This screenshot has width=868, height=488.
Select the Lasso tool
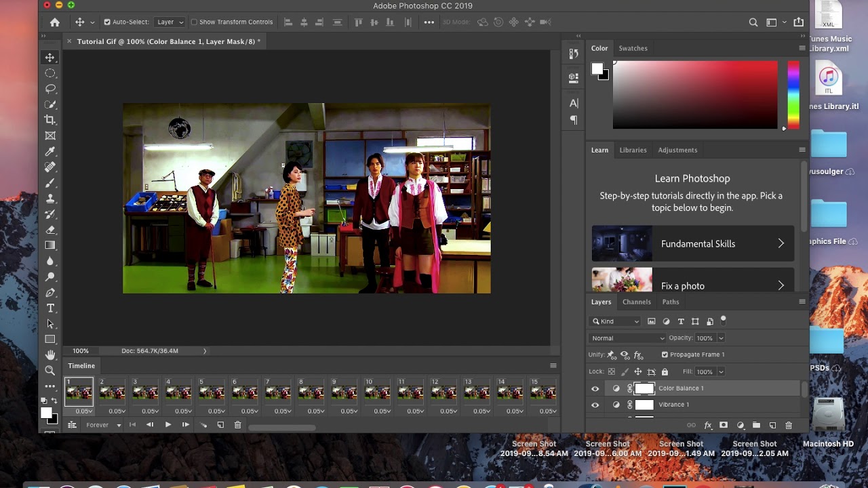(50, 89)
